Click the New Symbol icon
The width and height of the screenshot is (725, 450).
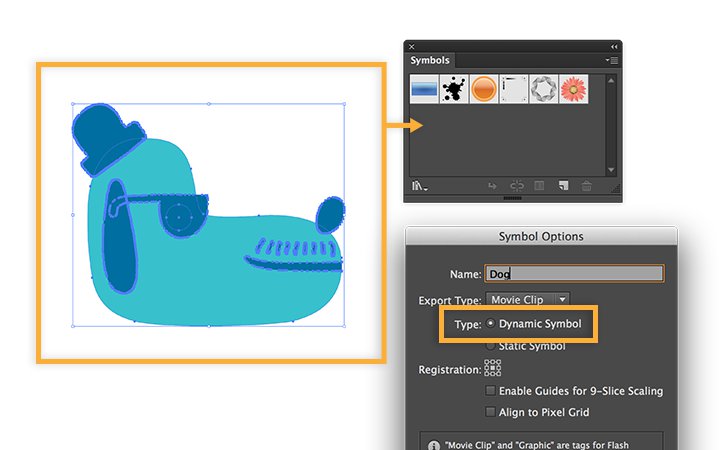pyautogui.click(x=563, y=186)
